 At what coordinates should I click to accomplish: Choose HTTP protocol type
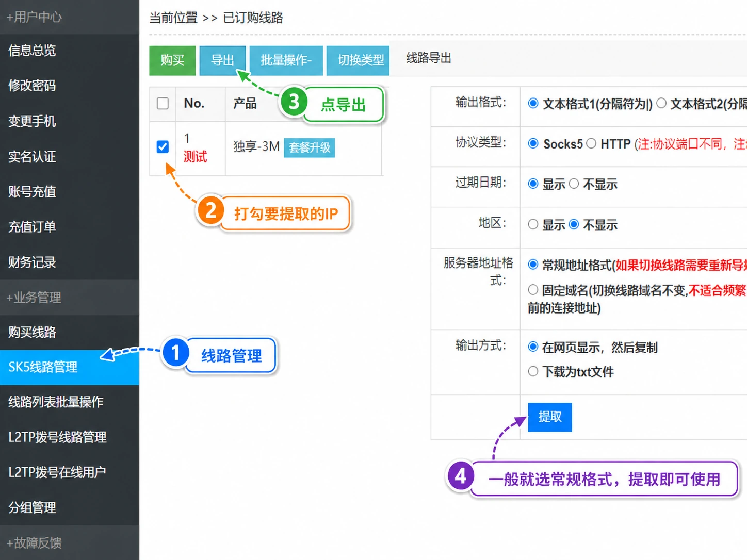click(x=591, y=143)
